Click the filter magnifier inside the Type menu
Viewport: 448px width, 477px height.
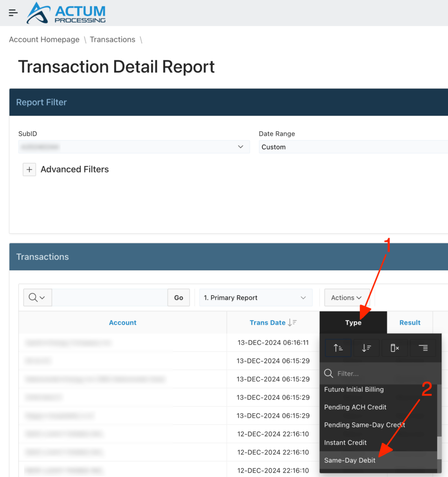[x=329, y=373]
